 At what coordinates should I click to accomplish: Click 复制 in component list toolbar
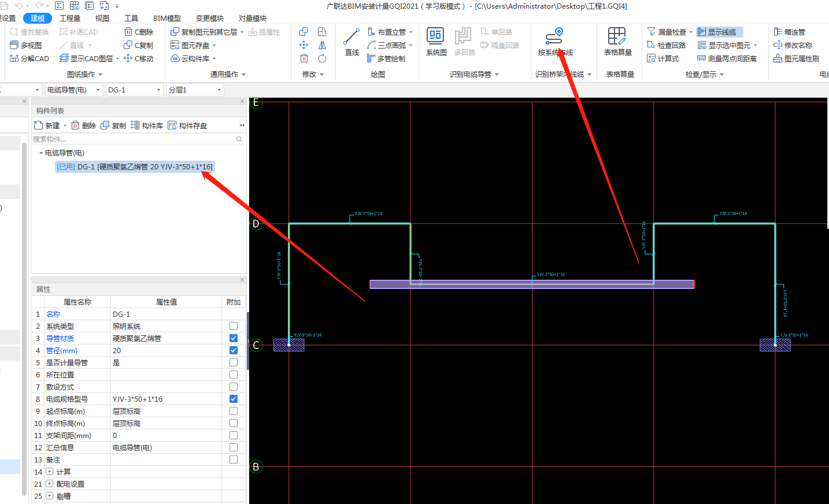113,125
